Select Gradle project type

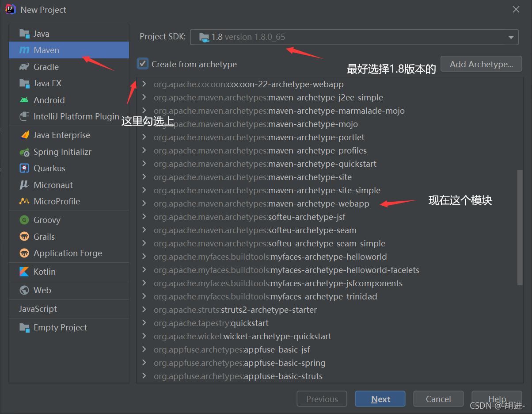pyautogui.click(x=69, y=67)
